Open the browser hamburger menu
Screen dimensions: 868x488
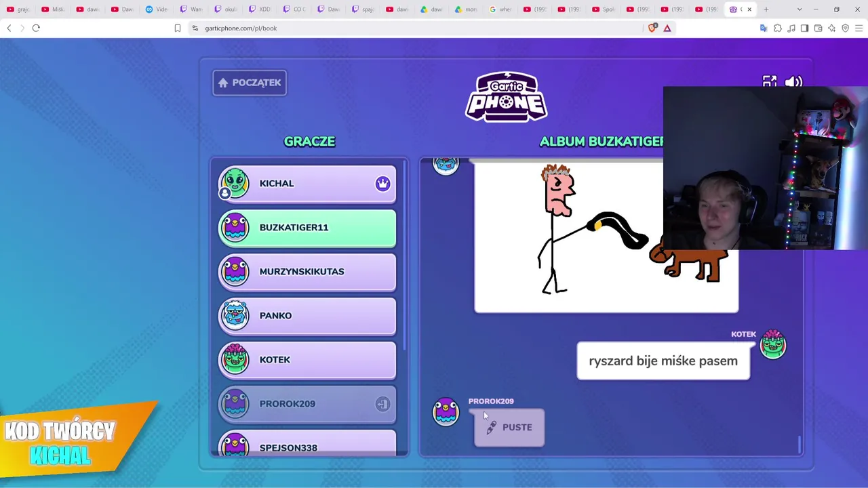click(x=859, y=28)
